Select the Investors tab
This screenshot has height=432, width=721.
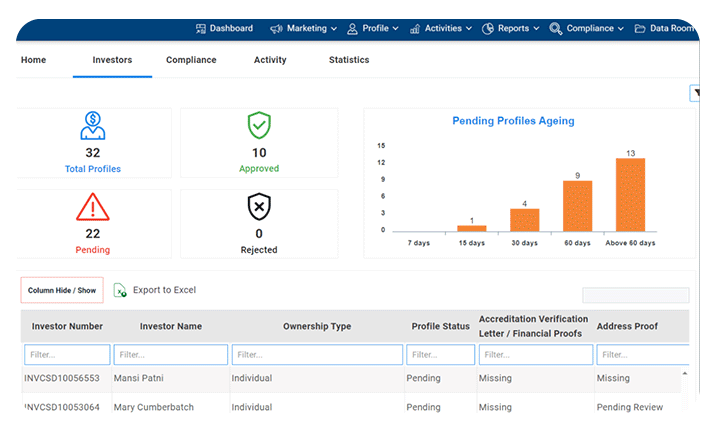(112, 60)
